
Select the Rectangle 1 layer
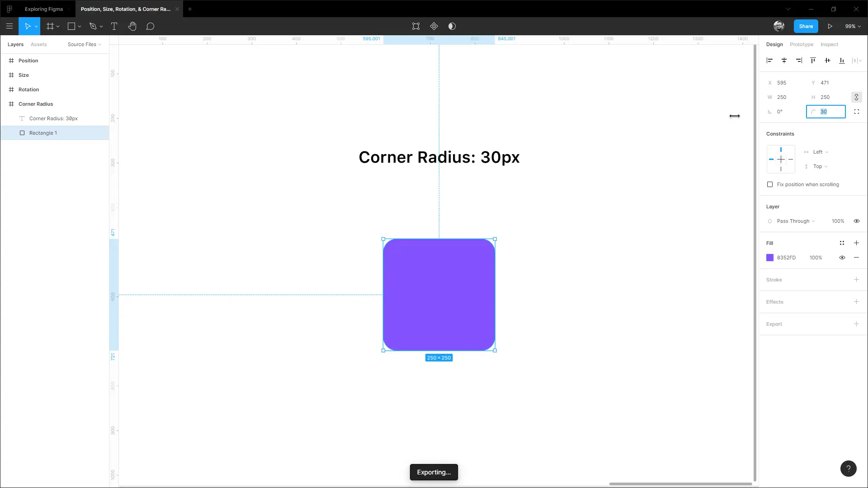point(44,133)
